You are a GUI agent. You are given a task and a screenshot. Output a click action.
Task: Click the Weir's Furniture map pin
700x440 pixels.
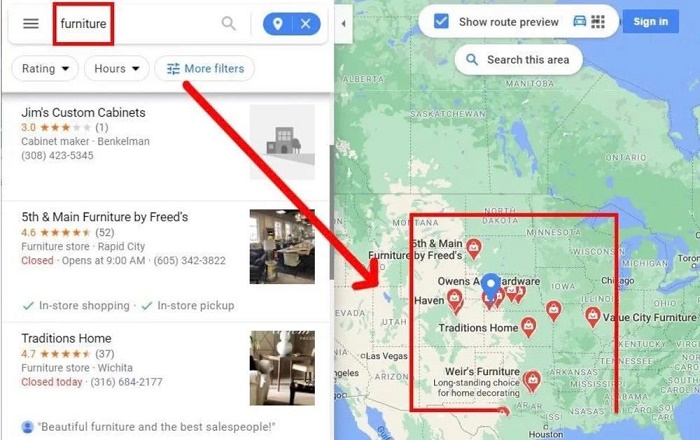532,381
